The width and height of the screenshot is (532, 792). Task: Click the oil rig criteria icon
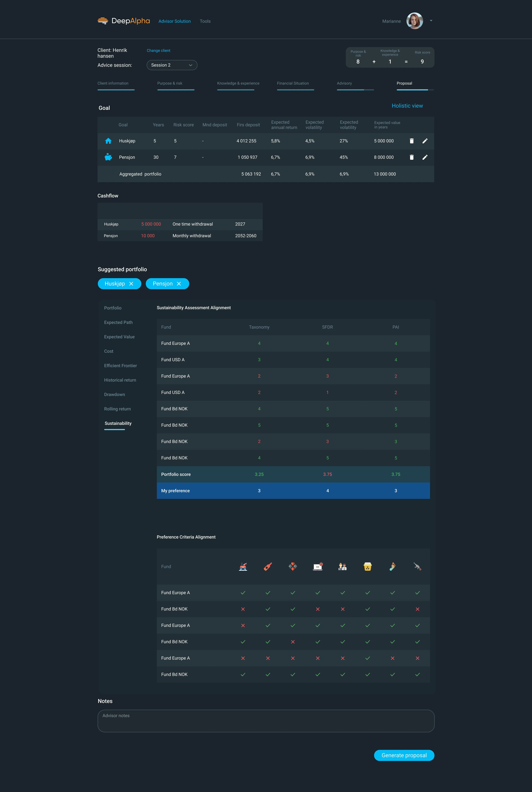coord(243,567)
